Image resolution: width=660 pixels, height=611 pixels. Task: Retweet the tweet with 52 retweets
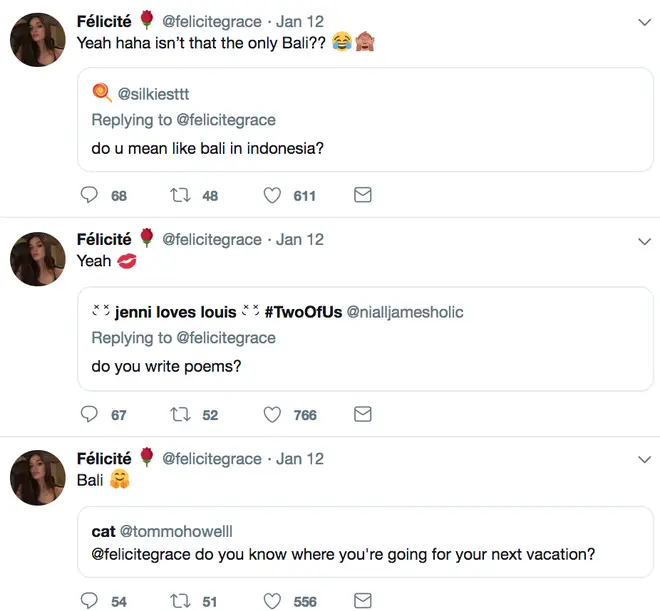click(x=180, y=414)
